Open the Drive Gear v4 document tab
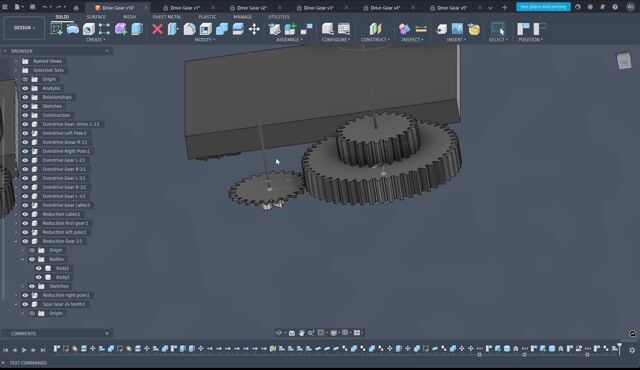 click(385, 8)
